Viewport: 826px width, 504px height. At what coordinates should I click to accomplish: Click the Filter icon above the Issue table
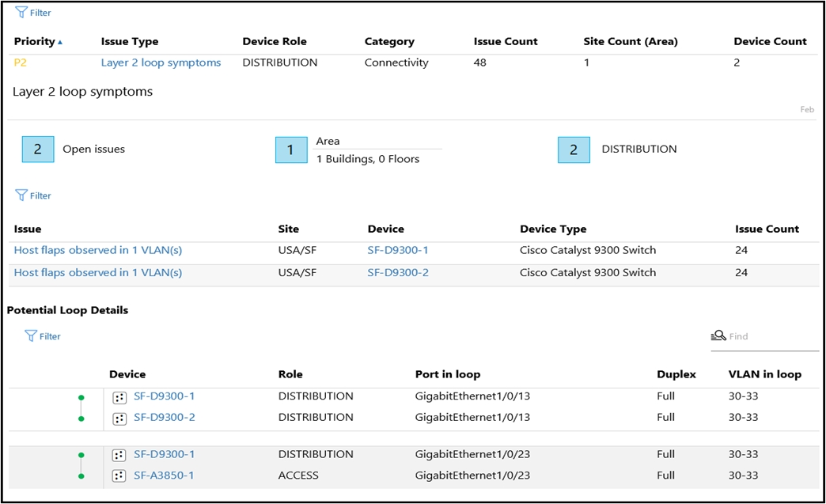click(x=21, y=195)
